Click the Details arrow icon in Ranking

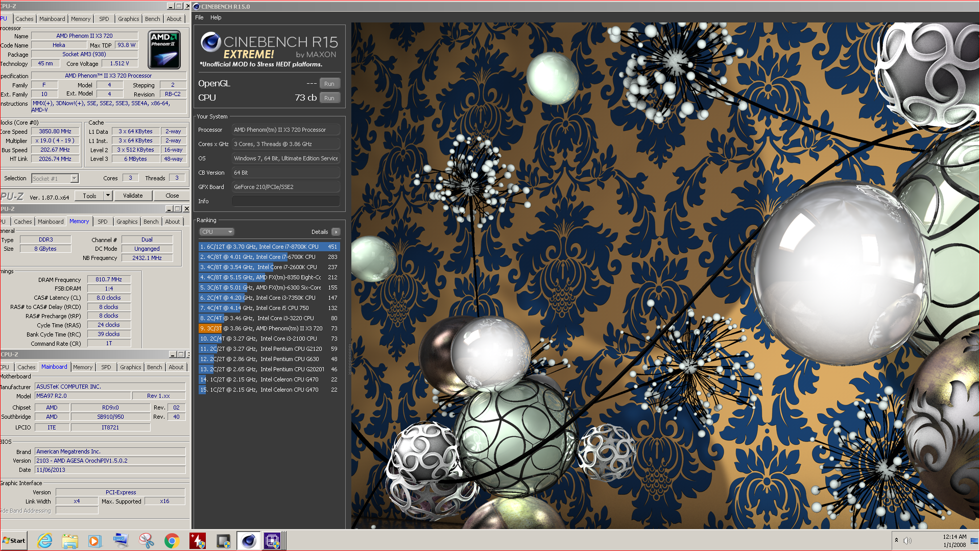[x=336, y=232]
